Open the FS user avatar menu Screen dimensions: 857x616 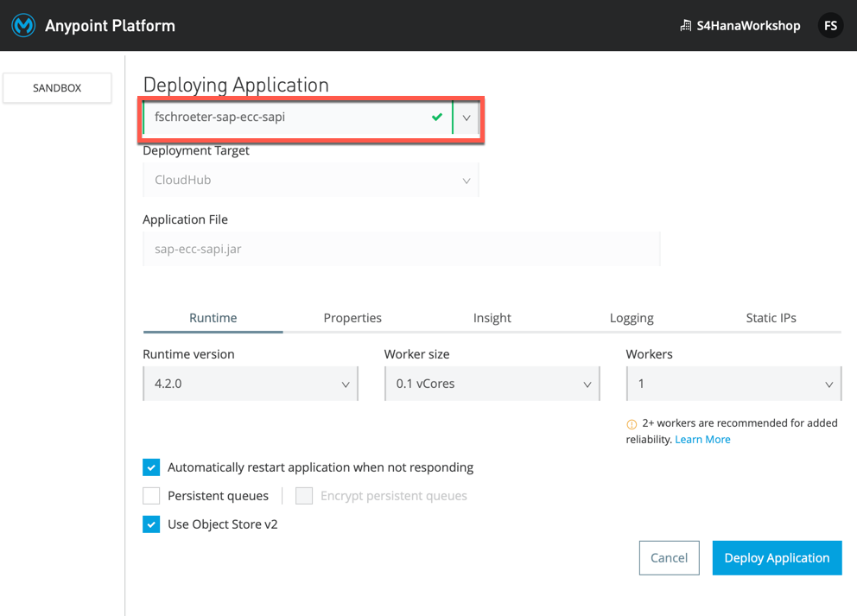pos(830,25)
